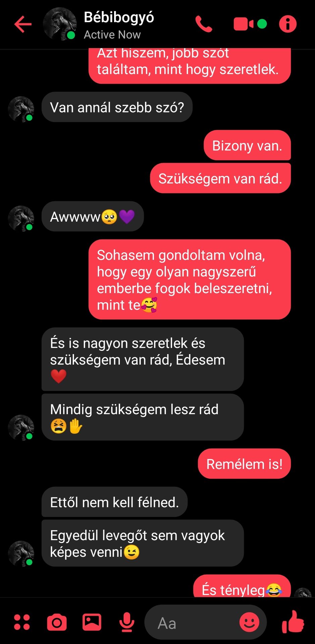Select the 'Van annál szebb szó?' message
The image size is (315, 644).
pyautogui.click(x=117, y=107)
